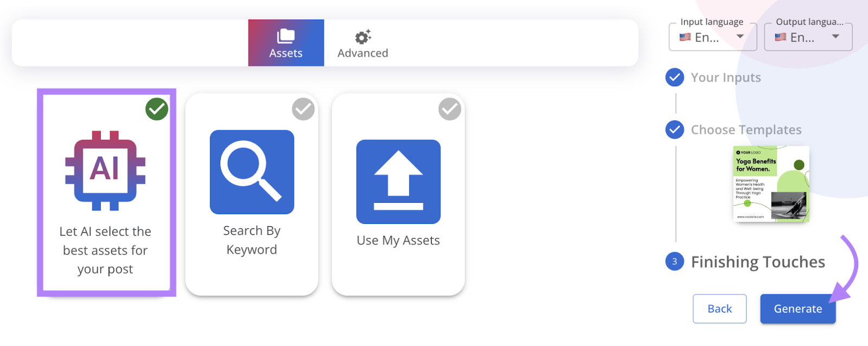Go to the Your Inputs step
The image size is (868, 346).
(726, 78)
